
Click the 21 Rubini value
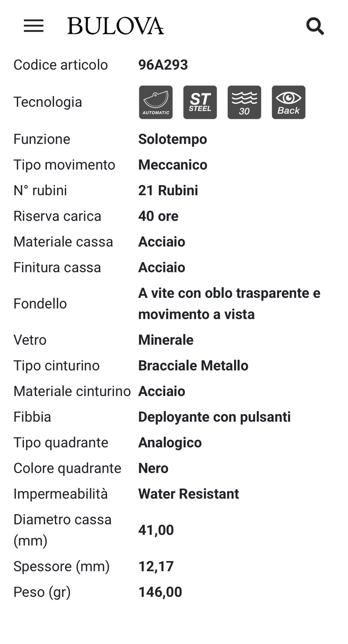[x=168, y=190]
